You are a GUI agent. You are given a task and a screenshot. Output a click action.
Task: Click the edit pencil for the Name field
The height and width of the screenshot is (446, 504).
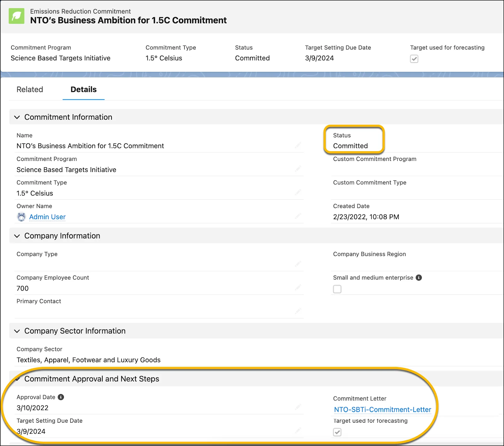298,145
